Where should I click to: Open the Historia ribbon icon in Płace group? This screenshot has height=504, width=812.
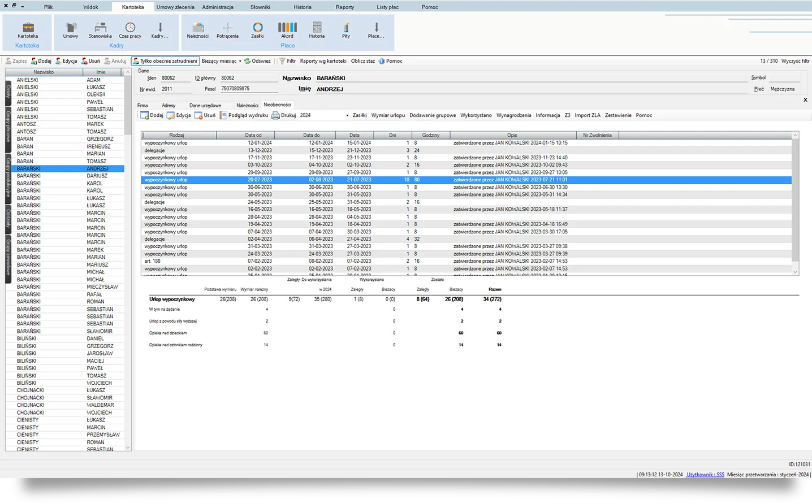(x=317, y=30)
